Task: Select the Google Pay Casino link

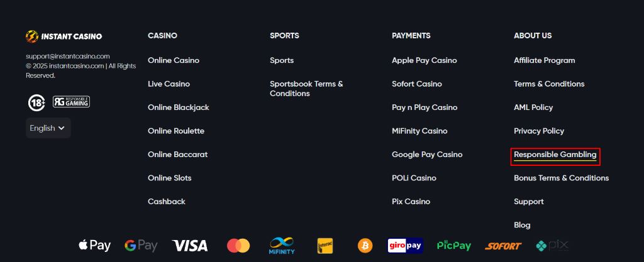Action: (427, 155)
